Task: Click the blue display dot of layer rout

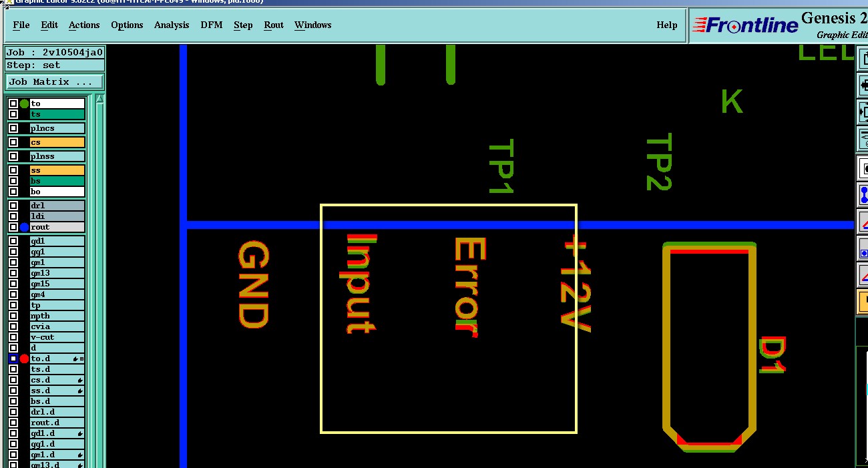Action: click(24, 227)
